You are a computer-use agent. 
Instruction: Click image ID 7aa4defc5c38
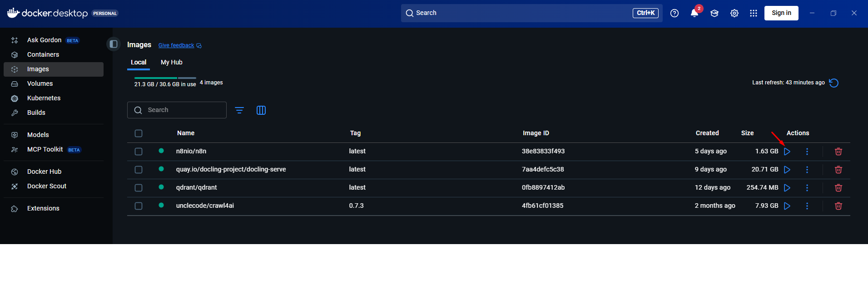click(543, 170)
